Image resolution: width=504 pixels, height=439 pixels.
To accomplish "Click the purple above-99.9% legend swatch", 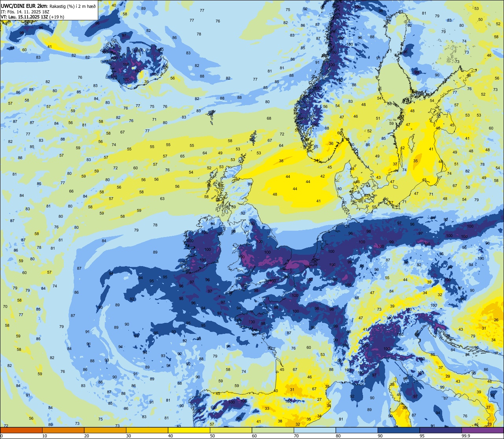I will coord(482,430).
